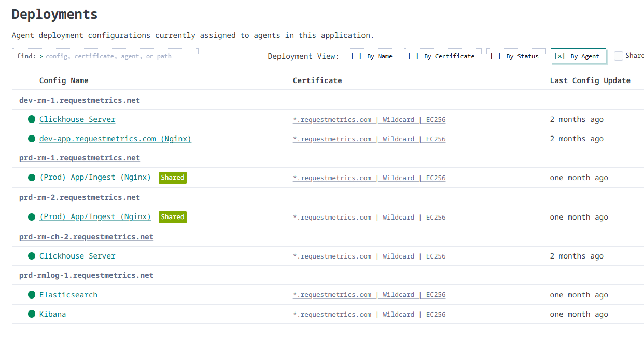Screen dimensions: 644x339
Task: Open agent prd-rm-1.requestmetrics.net
Action: [x=79, y=158]
